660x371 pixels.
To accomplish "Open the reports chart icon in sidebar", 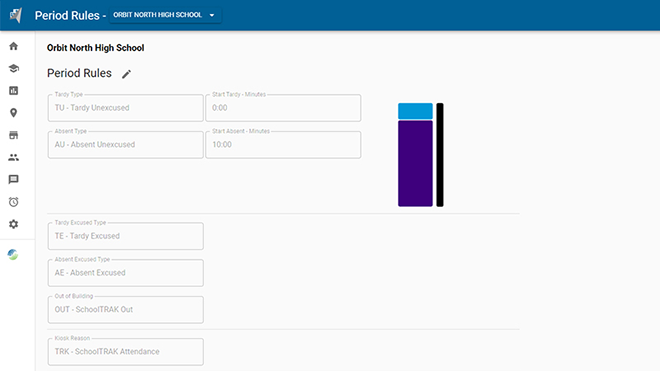I will click(13, 91).
